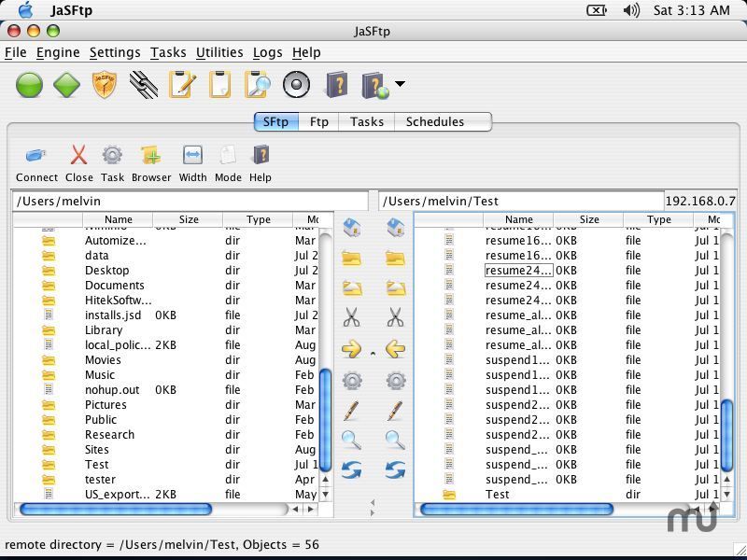Click the JaSFtp shield icon
747x560 pixels.
(104, 86)
